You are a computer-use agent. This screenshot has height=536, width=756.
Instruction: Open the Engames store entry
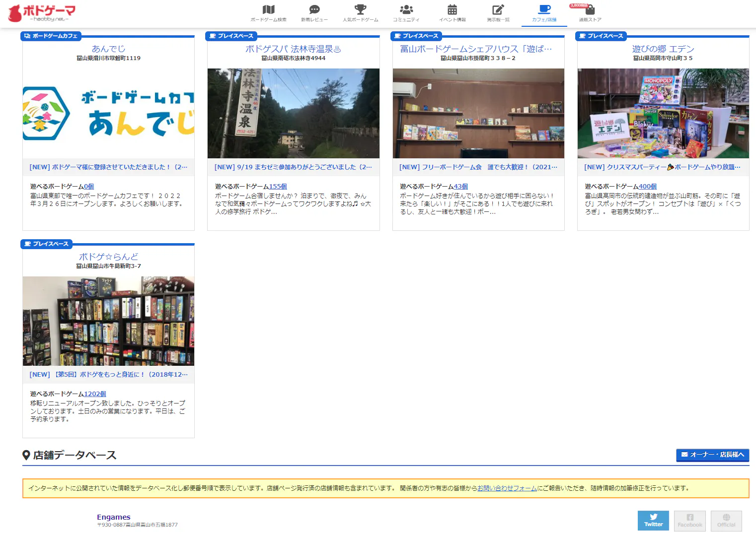[113, 517]
